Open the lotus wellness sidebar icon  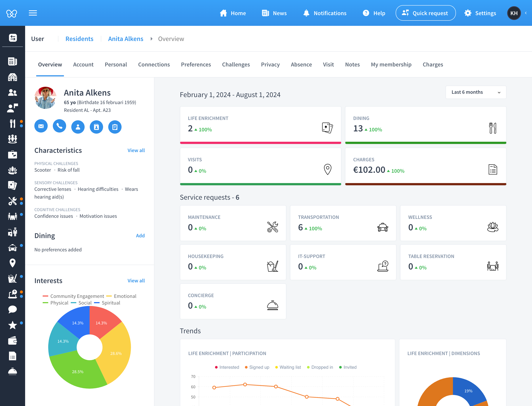pos(13,170)
